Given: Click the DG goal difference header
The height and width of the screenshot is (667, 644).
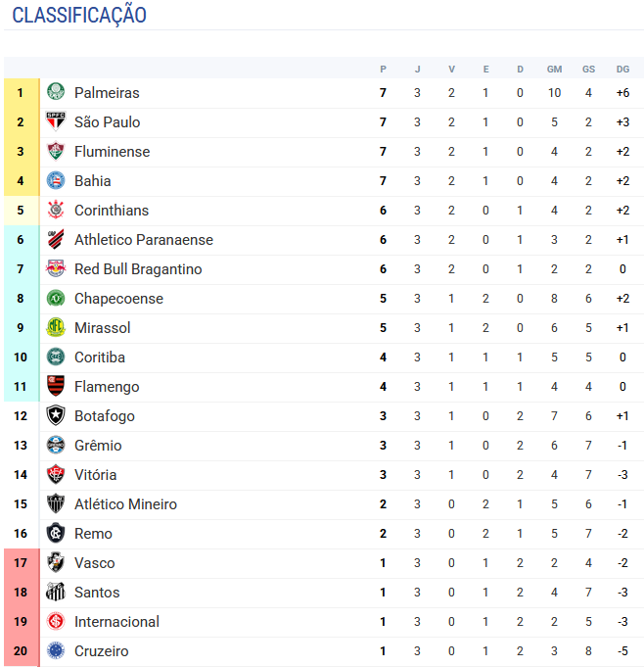Looking at the screenshot, I should [622, 70].
